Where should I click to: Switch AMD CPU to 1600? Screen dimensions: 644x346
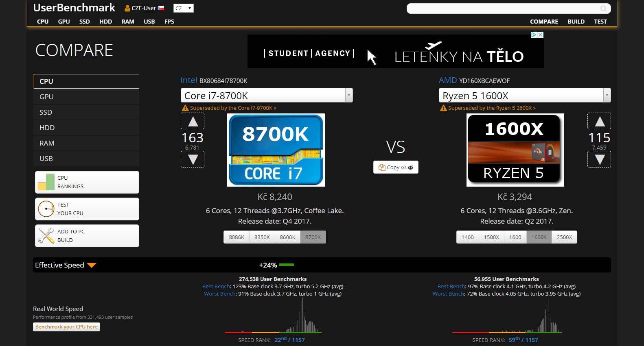pos(515,237)
